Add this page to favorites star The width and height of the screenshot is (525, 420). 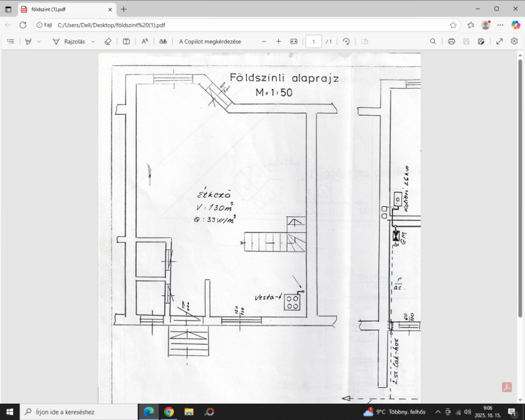click(453, 25)
